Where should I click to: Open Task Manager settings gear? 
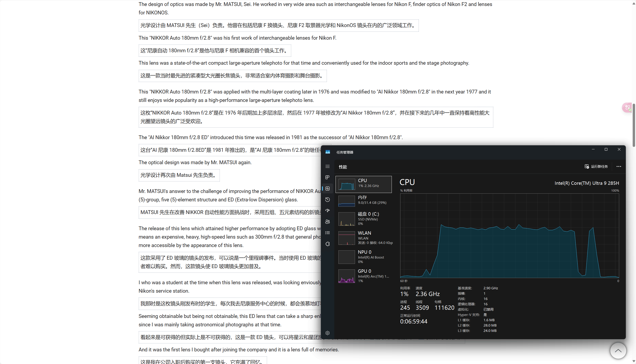click(328, 333)
